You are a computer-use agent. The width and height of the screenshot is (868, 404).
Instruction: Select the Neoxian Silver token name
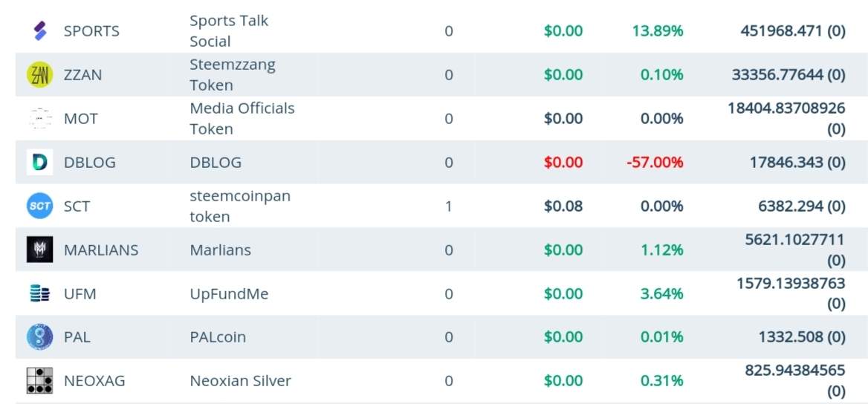[x=240, y=381]
